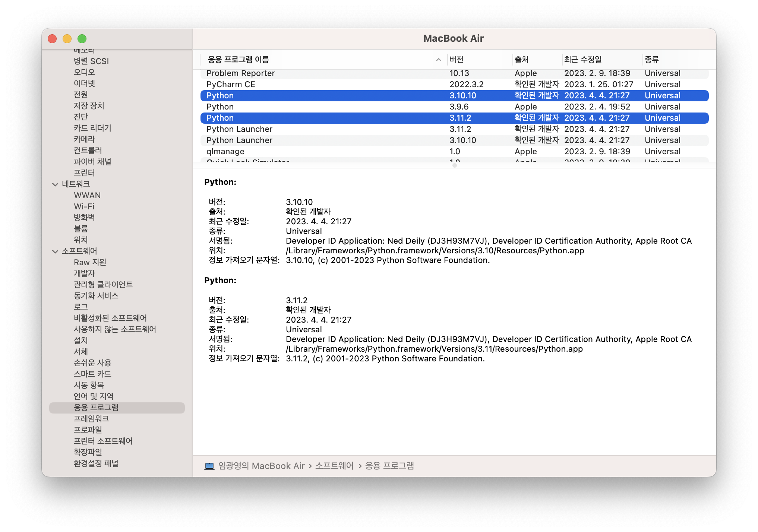Select the qlmanage application row

(225, 152)
